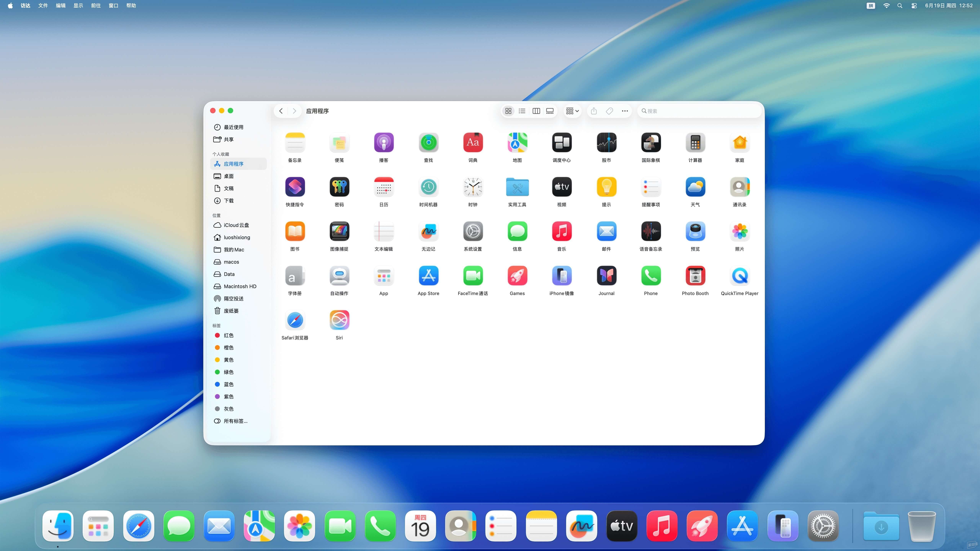
Task: Show 所有标签… in the sidebar
Action: [238, 421]
